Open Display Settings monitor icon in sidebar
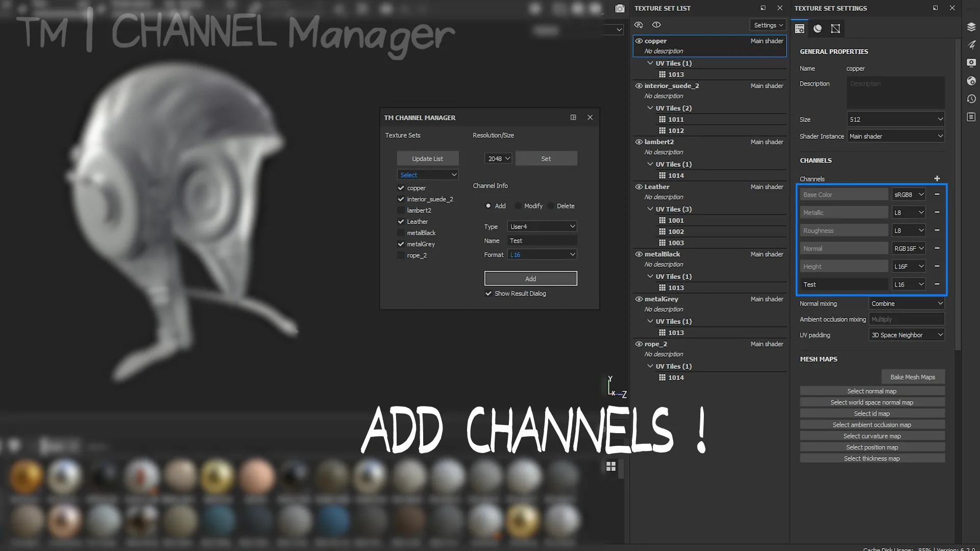Image resolution: width=980 pixels, height=551 pixels. point(971,63)
